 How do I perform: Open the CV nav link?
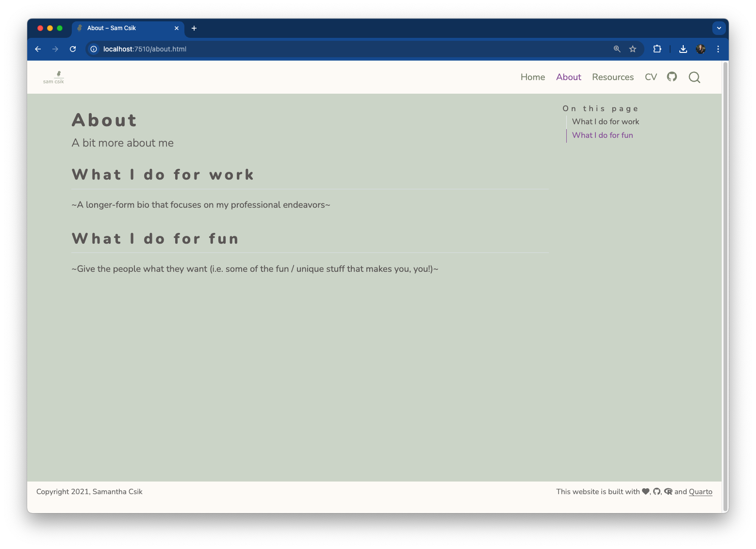tap(651, 77)
